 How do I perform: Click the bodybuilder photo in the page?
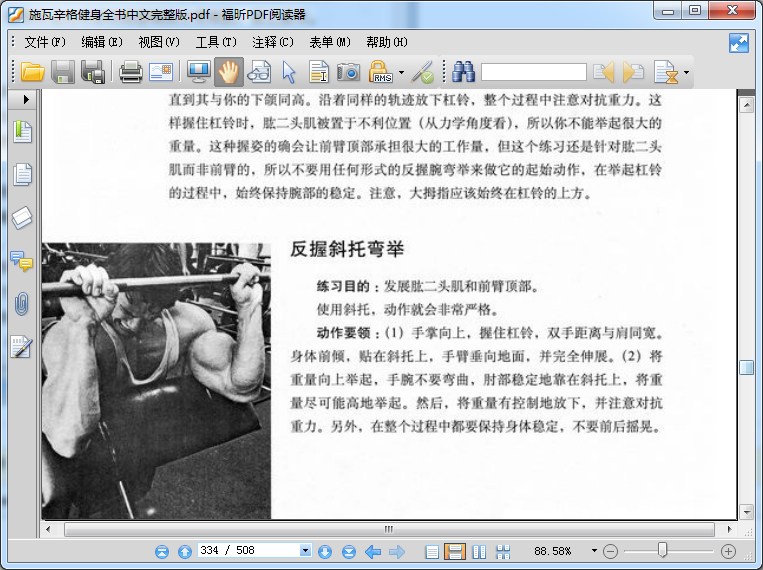tap(156, 381)
